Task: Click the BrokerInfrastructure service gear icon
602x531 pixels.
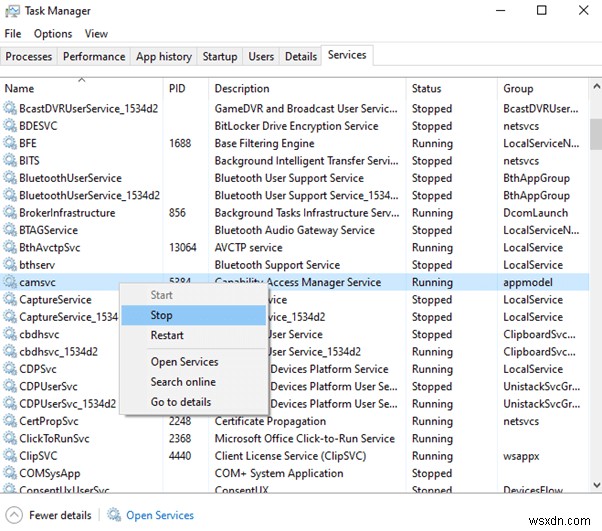Action: [x=10, y=212]
